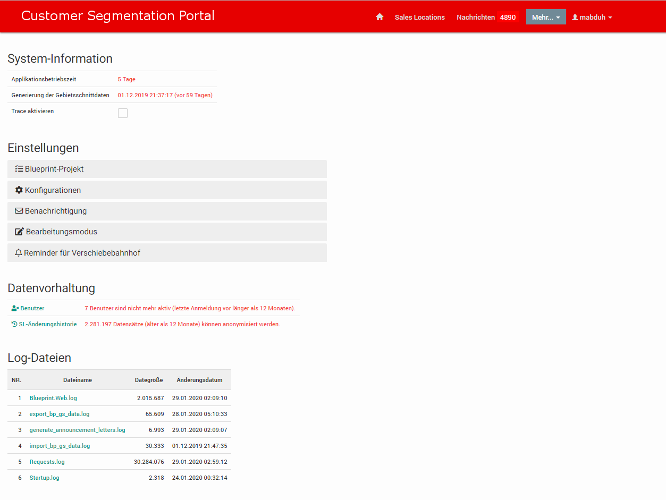Viewport: 666px width, 500px height.
Task: Go to the home page via house icon
Action: [379, 17]
